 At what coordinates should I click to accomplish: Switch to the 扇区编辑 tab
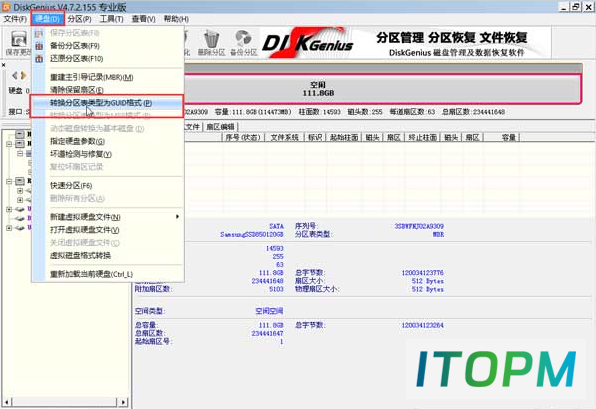tap(220, 127)
